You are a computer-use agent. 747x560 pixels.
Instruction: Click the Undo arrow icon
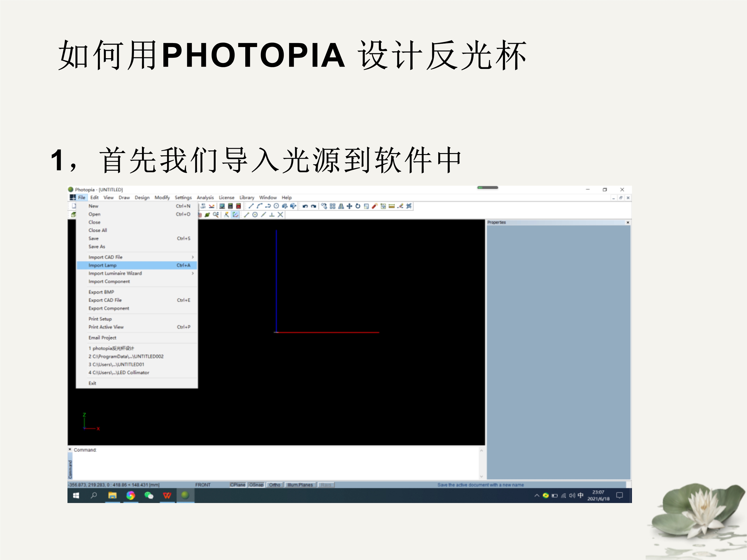[x=305, y=206]
